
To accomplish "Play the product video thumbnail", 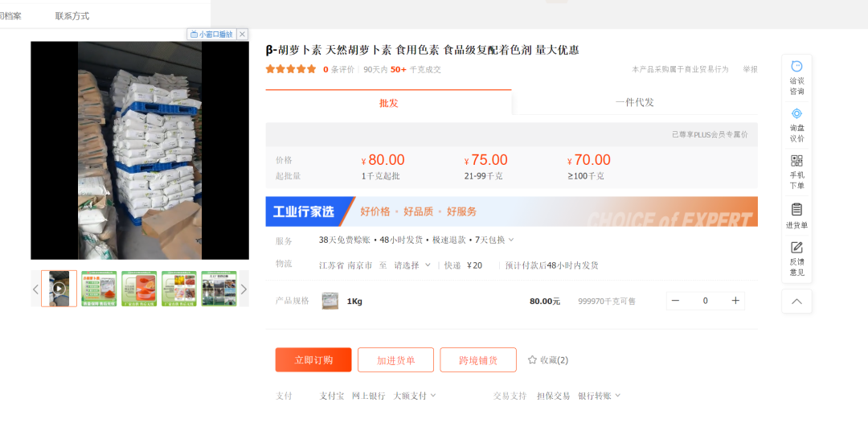I will (59, 289).
